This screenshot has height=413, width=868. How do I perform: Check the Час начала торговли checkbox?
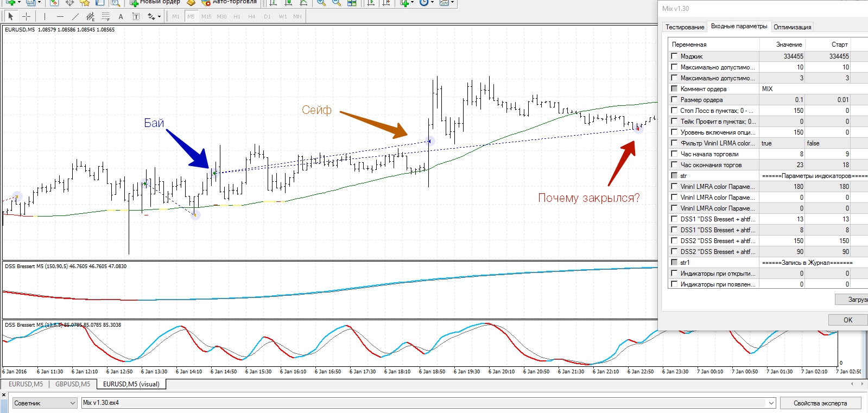point(674,154)
